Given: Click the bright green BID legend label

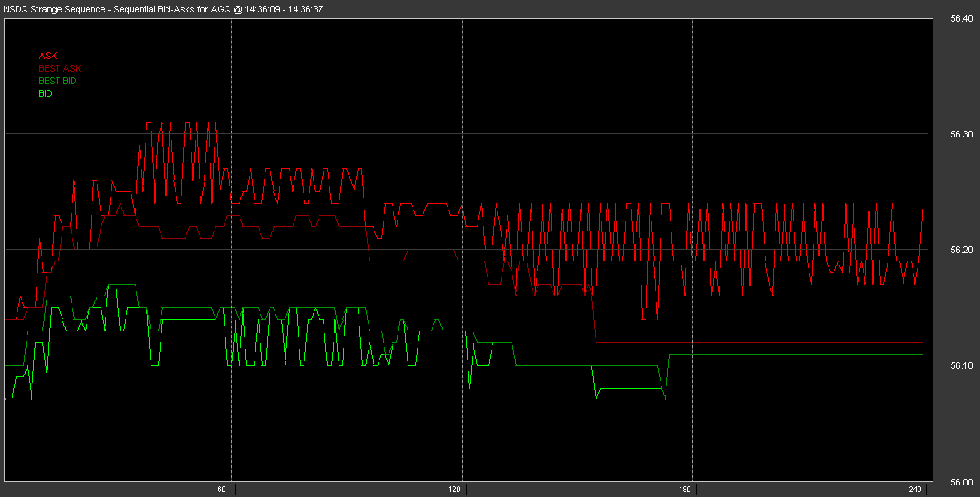Looking at the screenshot, I should [x=45, y=94].
